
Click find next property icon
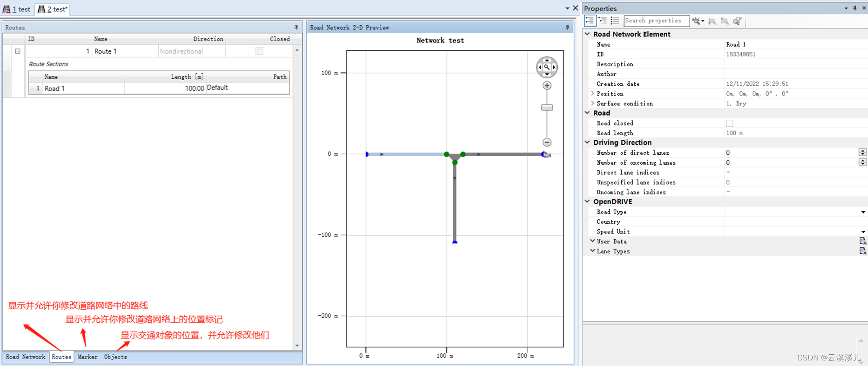tap(712, 21)
